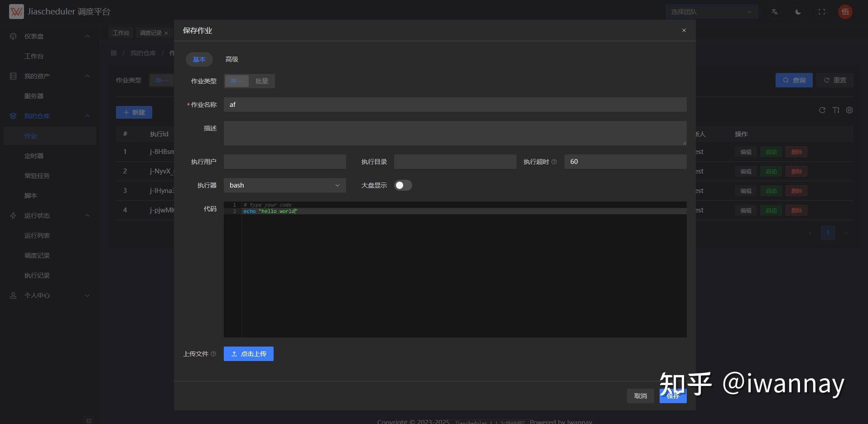Click the breadcrumb home grid icon
868x424 pixels.
(x=114, y=53)
